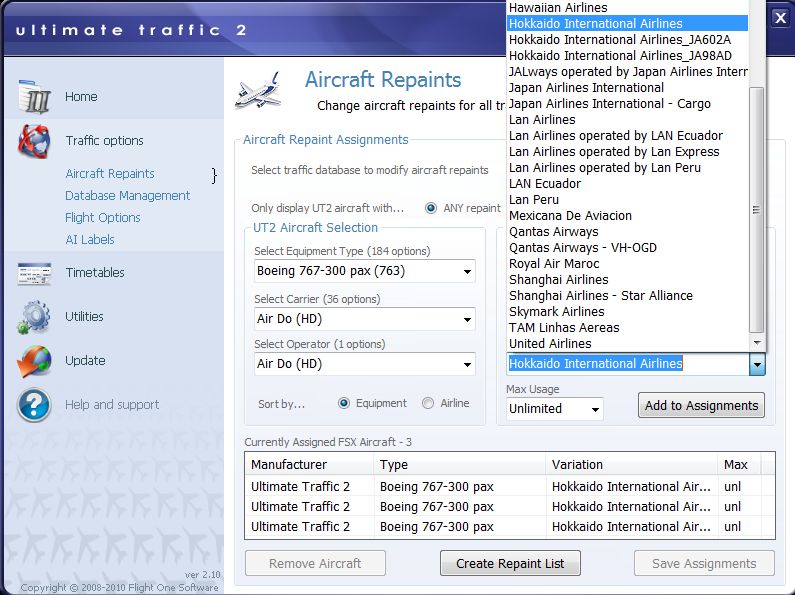Choose Lan Airlines operated by Lan Express

pos(627,152)
